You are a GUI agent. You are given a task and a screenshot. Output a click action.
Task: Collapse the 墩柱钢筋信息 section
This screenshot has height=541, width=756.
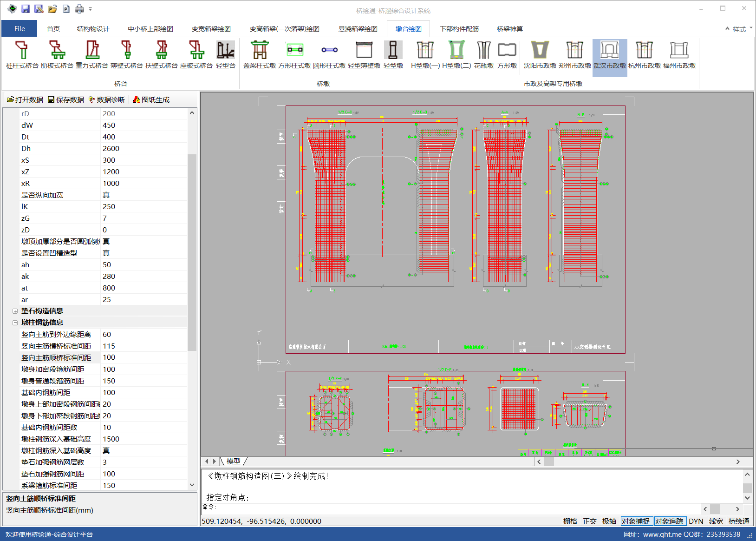[x=15, y=323]
